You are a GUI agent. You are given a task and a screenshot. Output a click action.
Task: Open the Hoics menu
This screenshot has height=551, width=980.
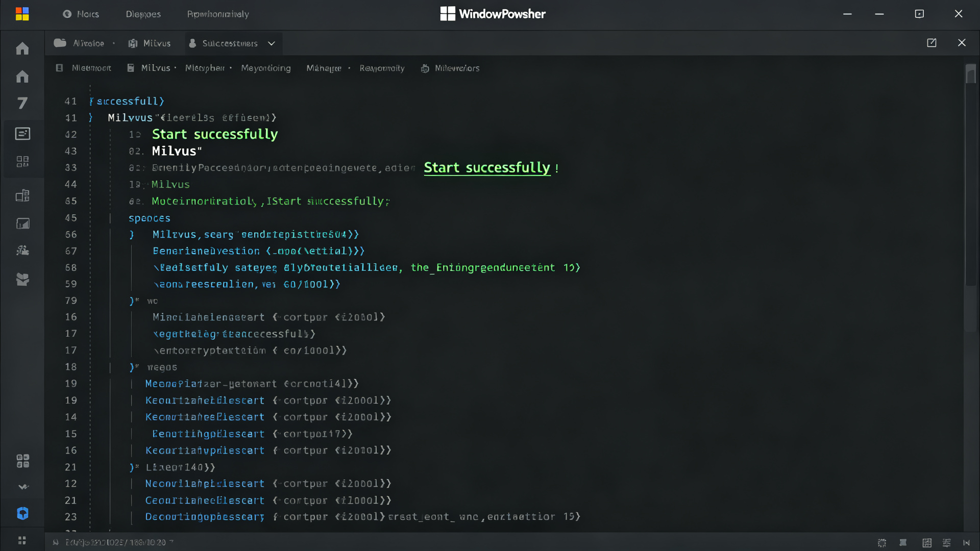[81, 14]
